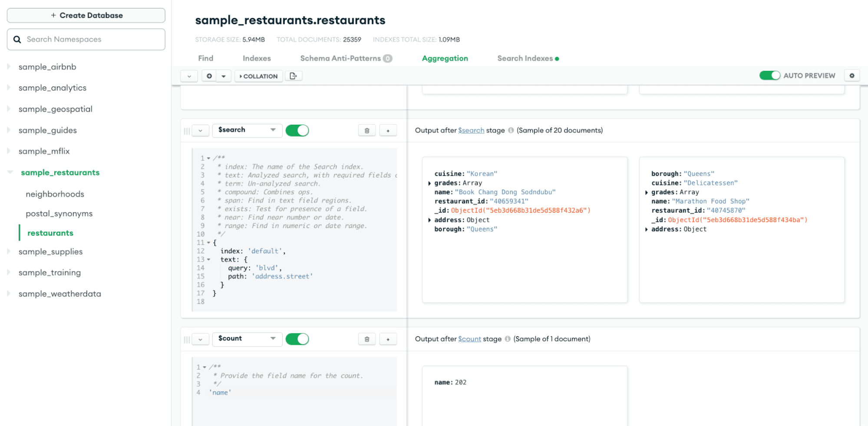Click the new pipeline circle-plus icon
Image resolution: width=868 pixels, height=426 pixels.
point(209,76)
